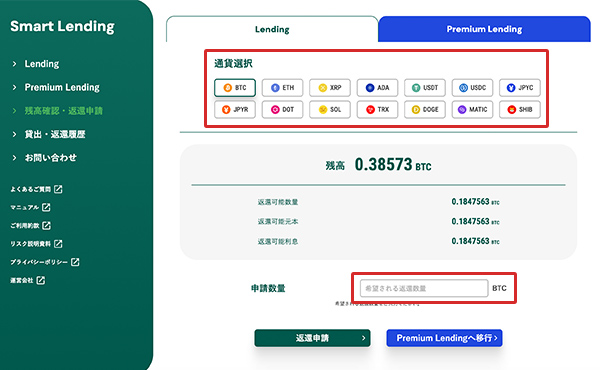
Task: Click chevron beside sidebar Premium Lending
Action: 14,87
